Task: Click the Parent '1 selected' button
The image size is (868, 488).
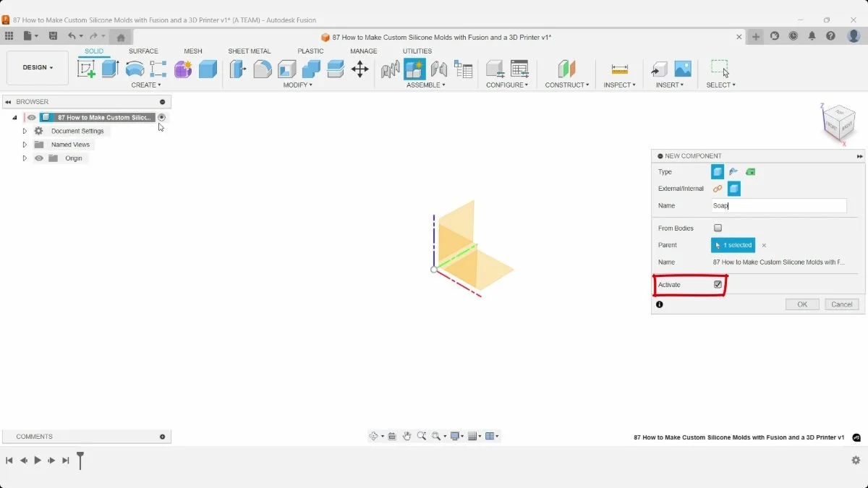Action: click(x=733, y=245)
